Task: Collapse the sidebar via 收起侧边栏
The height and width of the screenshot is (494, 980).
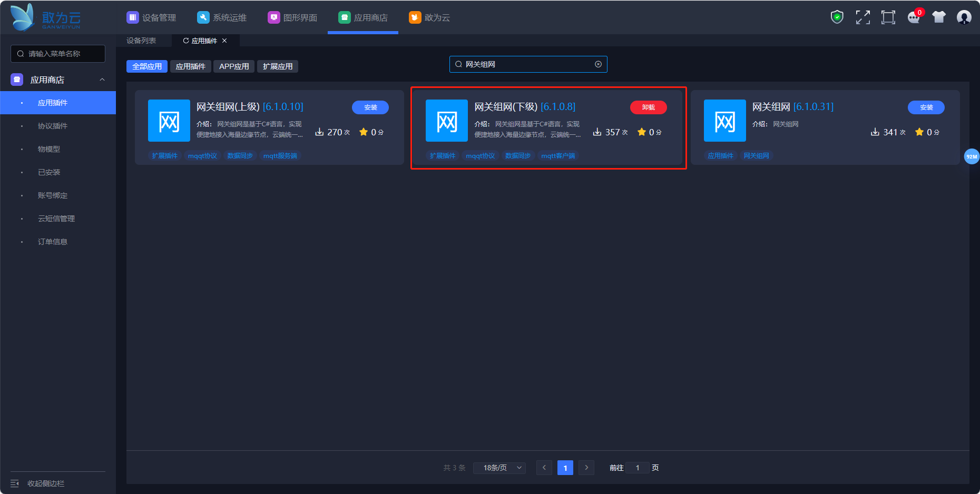Action: point(38,483)
